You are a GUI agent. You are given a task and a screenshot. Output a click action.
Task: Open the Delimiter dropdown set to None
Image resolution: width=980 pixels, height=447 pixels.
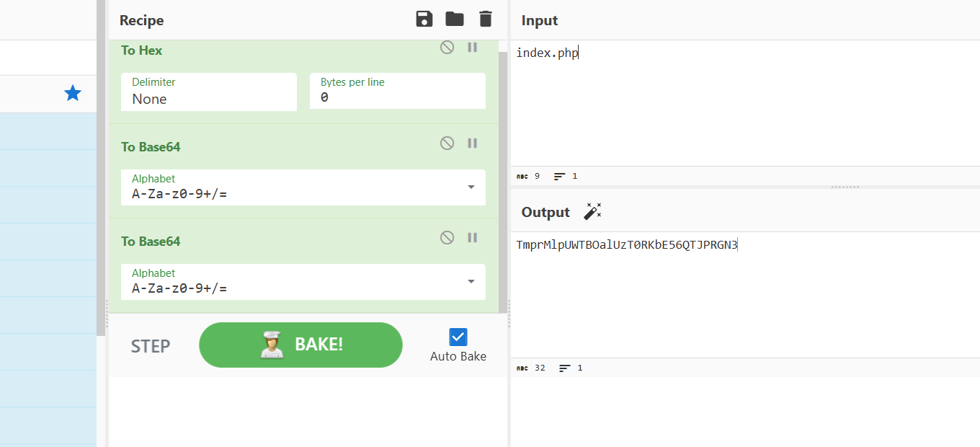click(x=209, y=92)
